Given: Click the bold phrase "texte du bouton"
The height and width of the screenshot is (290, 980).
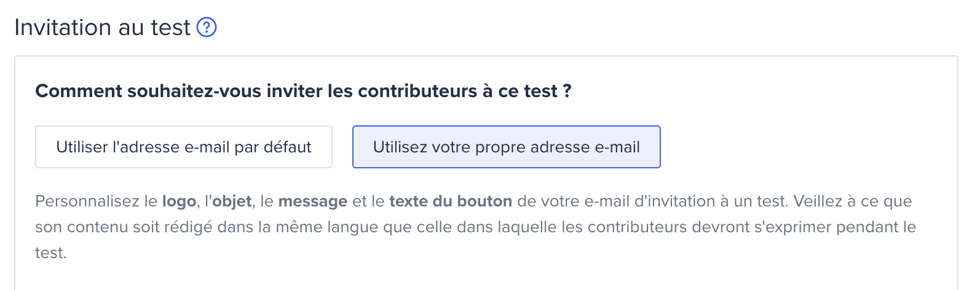Looking at the screenshot, I should (451, 202).
